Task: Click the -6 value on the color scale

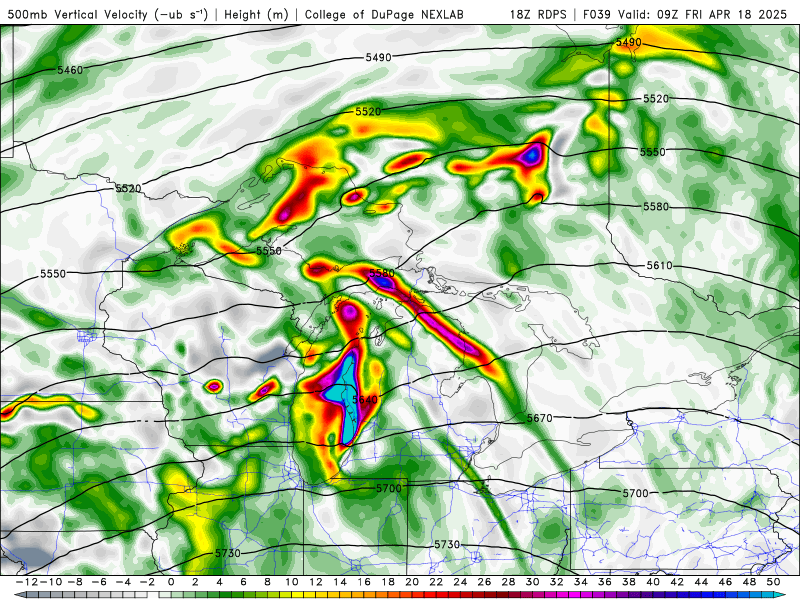Action: coord(99,582)
